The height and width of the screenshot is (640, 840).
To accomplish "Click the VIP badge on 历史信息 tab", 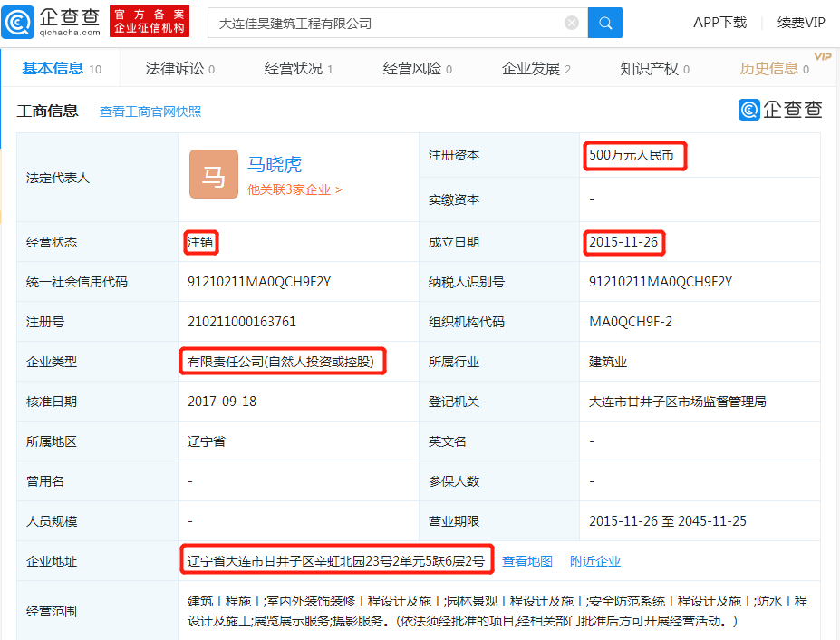I will tap(822, 56).
